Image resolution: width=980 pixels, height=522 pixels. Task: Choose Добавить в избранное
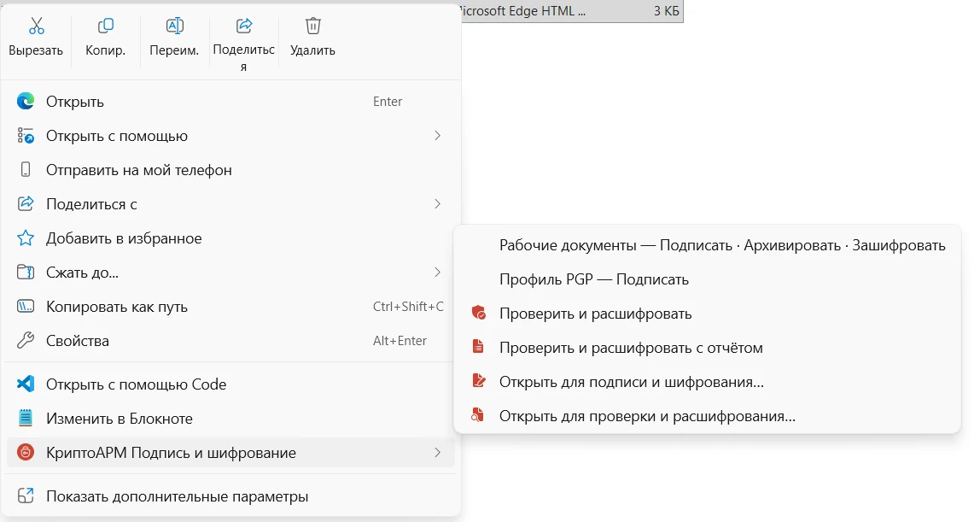pyautogui.click(x=230, y=238)
